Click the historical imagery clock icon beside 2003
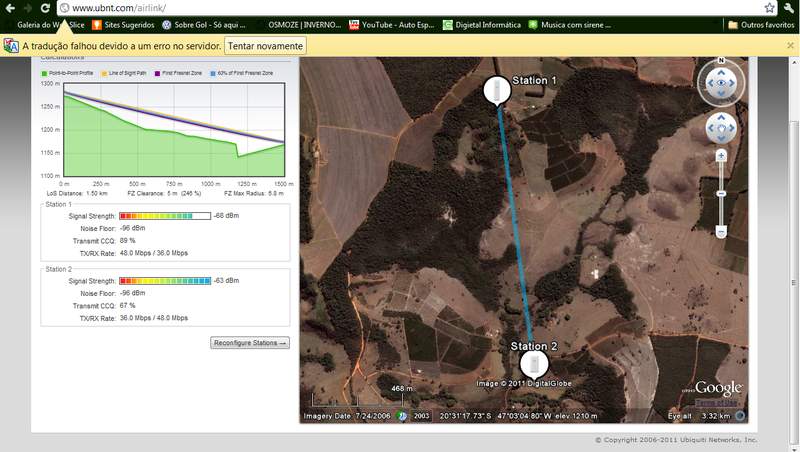The width and height of the screenshot is (800, 452). tap(403, 416)
